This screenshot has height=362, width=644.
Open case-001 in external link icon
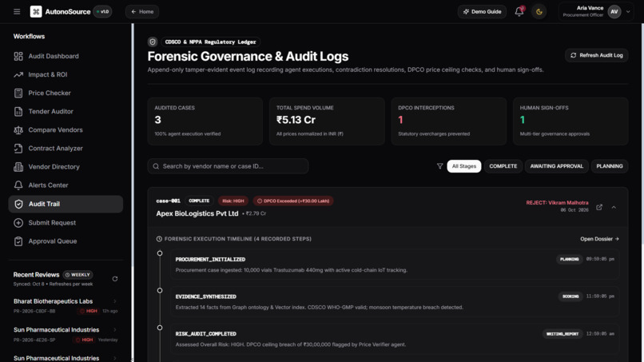click(599, 207)
